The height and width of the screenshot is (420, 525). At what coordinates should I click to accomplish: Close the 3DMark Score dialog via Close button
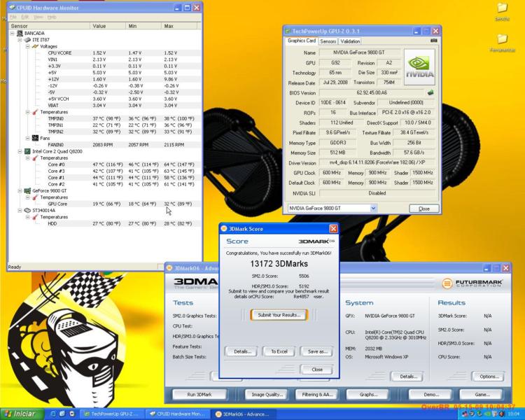point(317,370)
